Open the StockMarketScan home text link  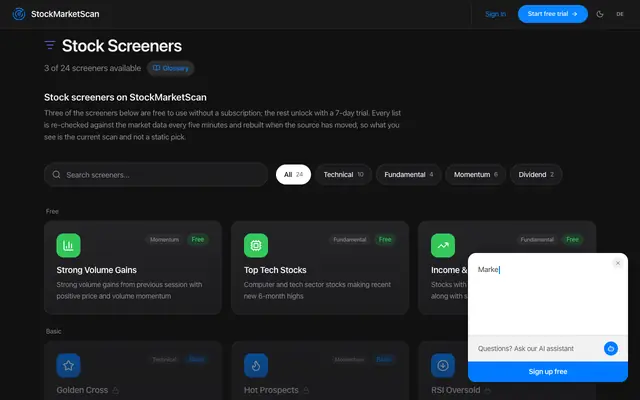click(65, 14)
